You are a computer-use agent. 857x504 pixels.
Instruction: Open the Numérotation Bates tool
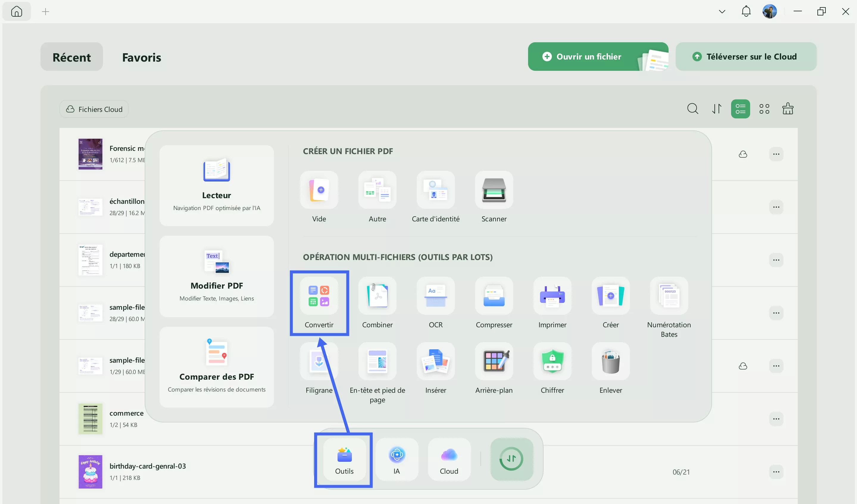pos(669,296)
